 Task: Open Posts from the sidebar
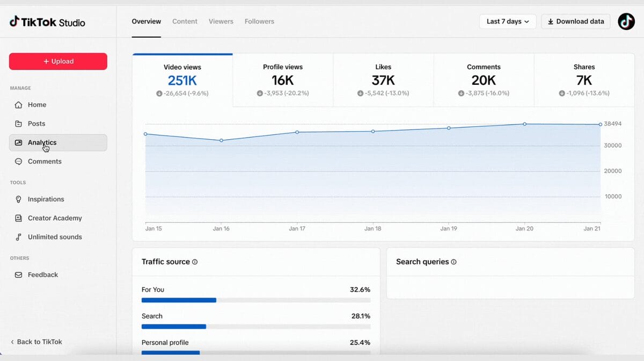18,123
